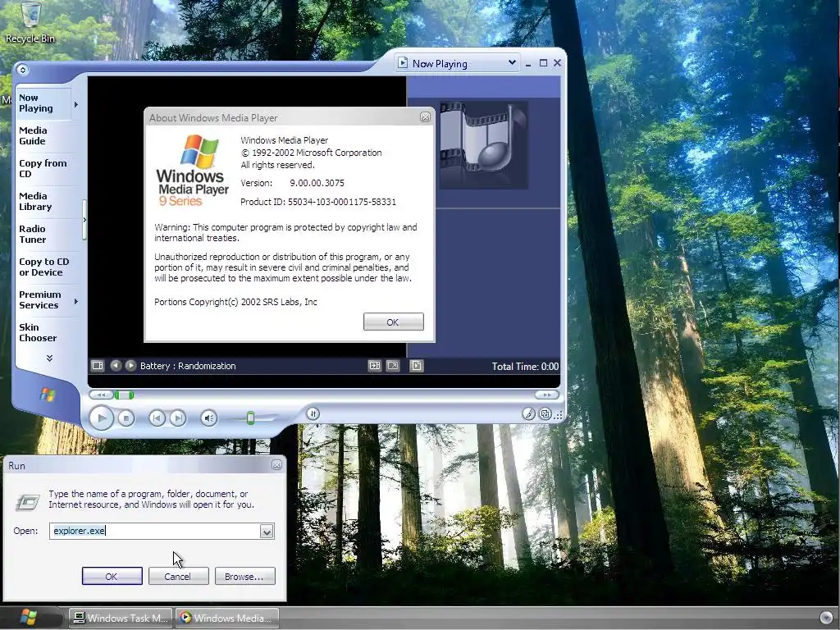The width and height of the screenshot is (840, 630).
Task: Click Browse... in the Run dialog
Action: coord(244,577)
